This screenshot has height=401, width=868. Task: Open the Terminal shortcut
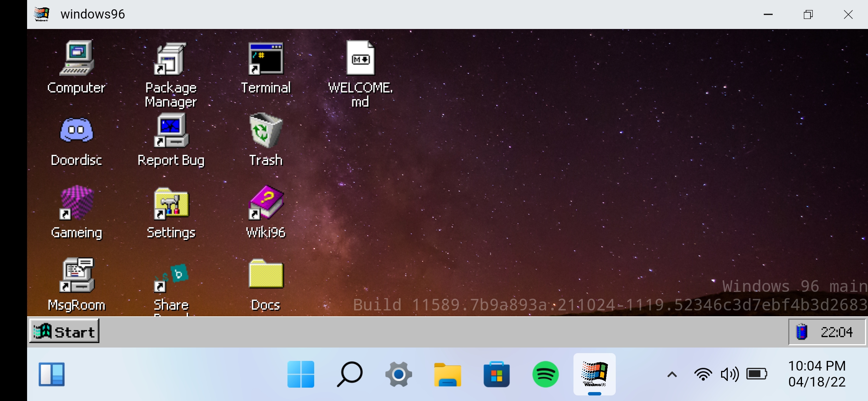(x=266, y=67)
